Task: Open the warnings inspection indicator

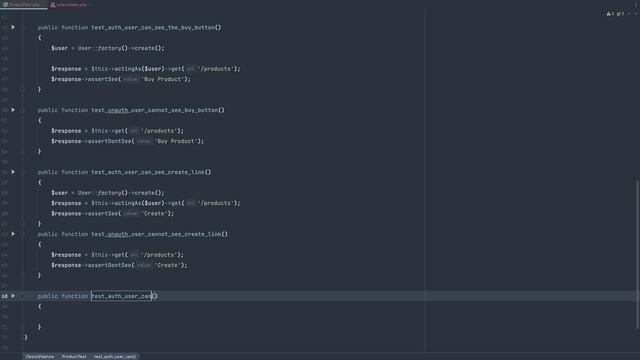Action: click(x=611, y=14)
